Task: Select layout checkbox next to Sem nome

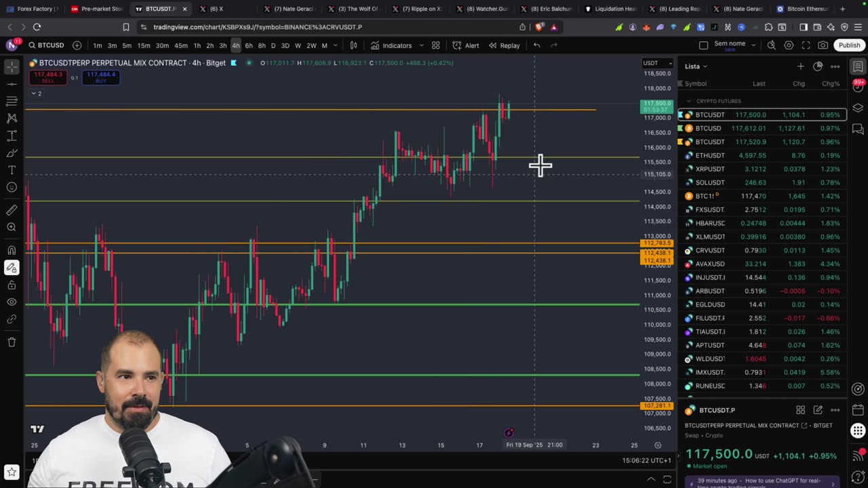Action: pyautogui.click(x=703, y=45)
